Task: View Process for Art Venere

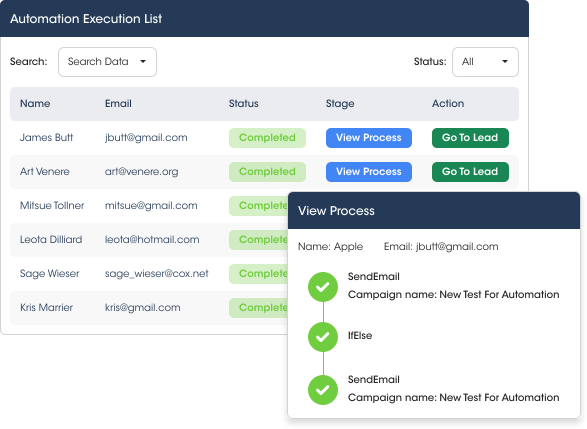Action: (369, 172)
